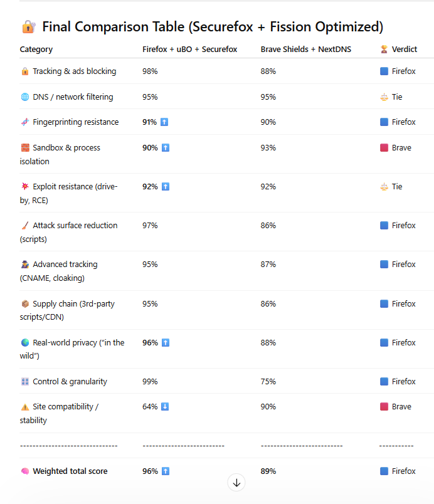The image size is (434, 504).
Task: Click the trophy icon next to Verdict
Action: click(x=384, y=49)
